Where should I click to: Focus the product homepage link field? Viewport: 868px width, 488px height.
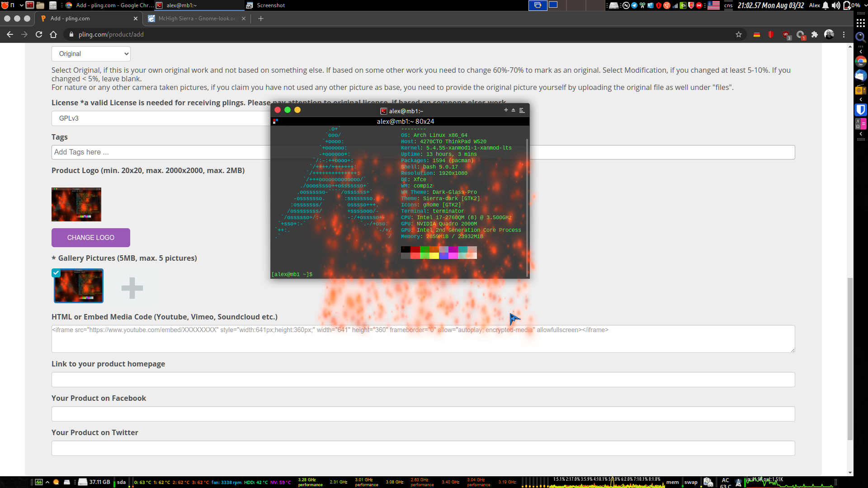423,380
